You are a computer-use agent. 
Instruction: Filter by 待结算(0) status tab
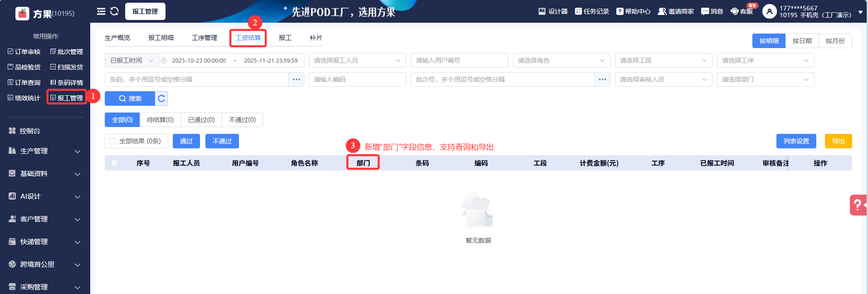(160, 120)
